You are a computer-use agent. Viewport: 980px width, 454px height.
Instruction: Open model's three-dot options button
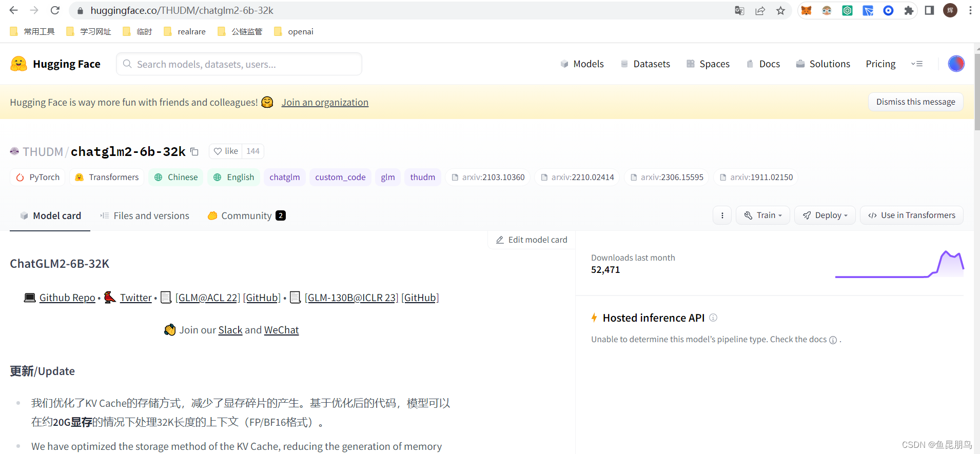pos(722,215)
